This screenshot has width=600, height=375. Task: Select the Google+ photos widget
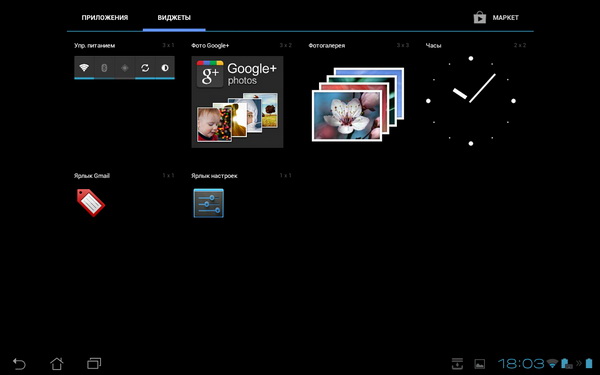click(237, 102)
